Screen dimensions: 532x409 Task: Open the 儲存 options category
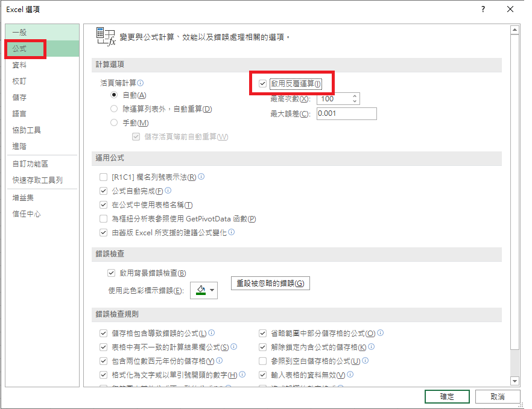click(x=42, y=97)
